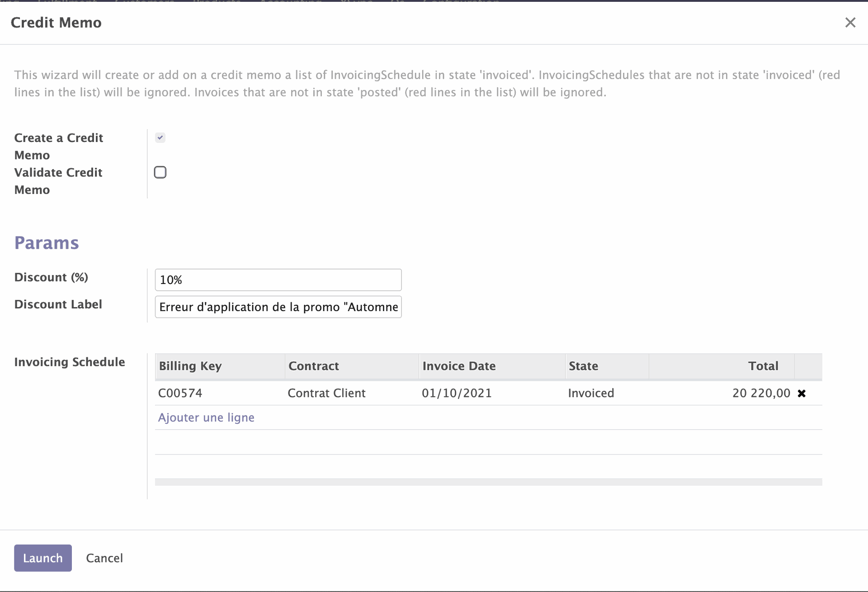Enable the Validate Credit Memo checkbox
868x592 pixels.
(x=160, y=172)
